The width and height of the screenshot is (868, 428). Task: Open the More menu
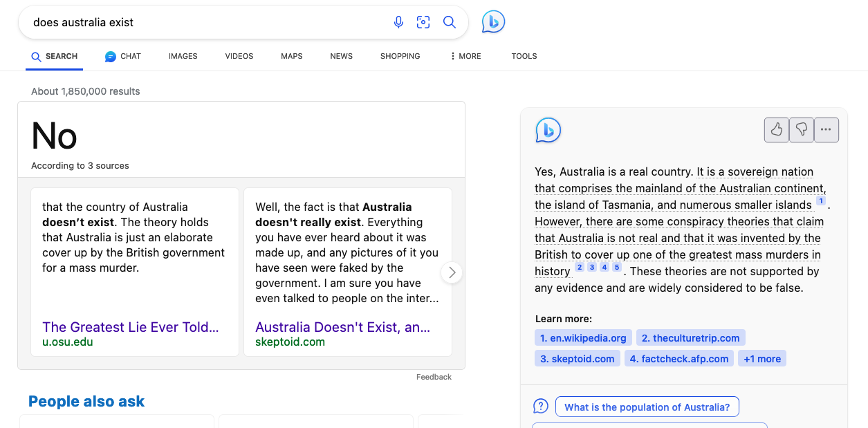pyautogui.click(x=465, y=56)
